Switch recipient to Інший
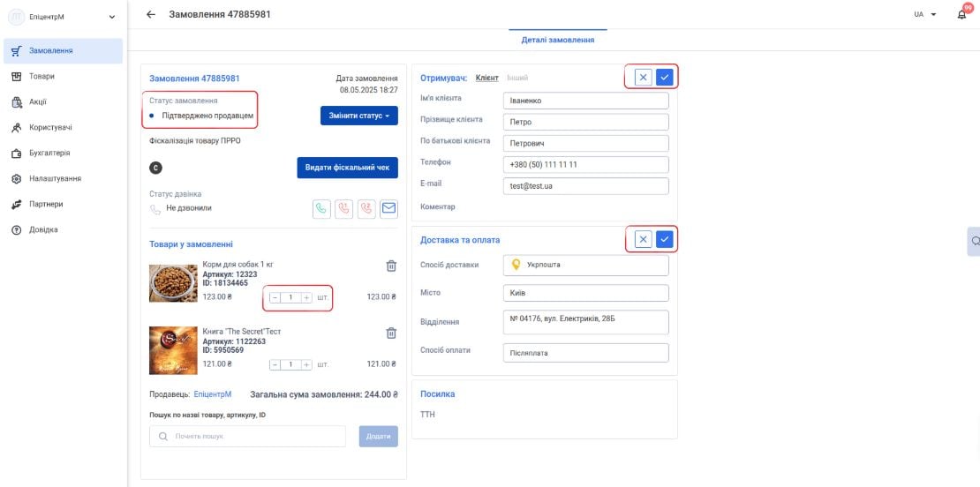Image resolution: width=980 pixels, height=487 pixels. pyautogui.click(x=517, y=78)
